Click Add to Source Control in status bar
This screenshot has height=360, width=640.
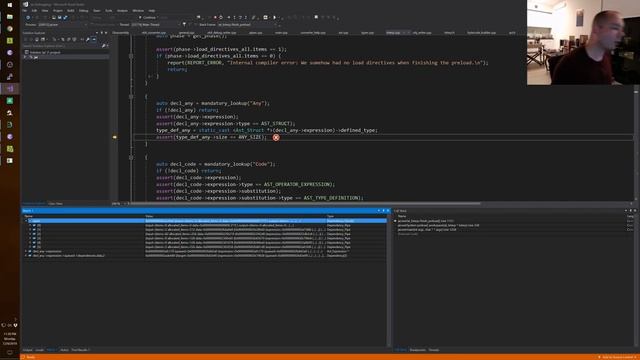pos(618,357)
